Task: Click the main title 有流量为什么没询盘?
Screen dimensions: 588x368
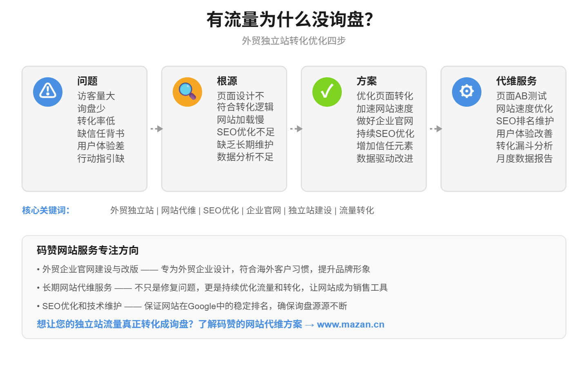Action: click(x=290, y=19)
